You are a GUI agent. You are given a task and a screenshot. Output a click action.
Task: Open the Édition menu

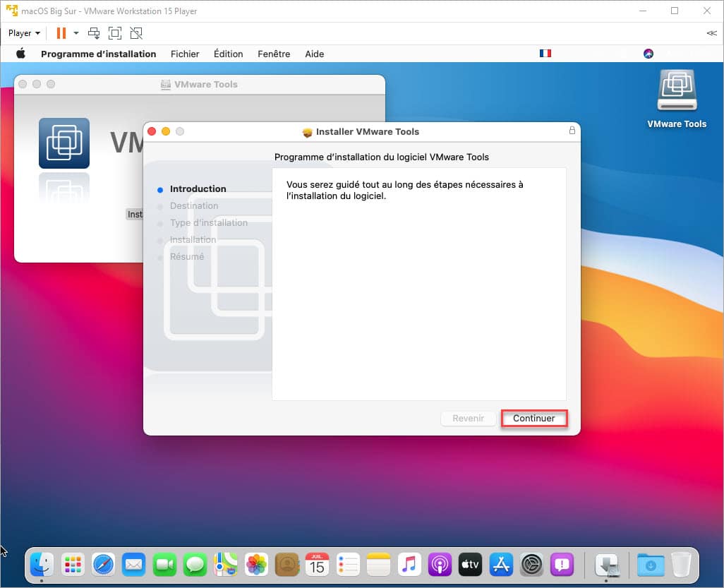coord(228,54)
